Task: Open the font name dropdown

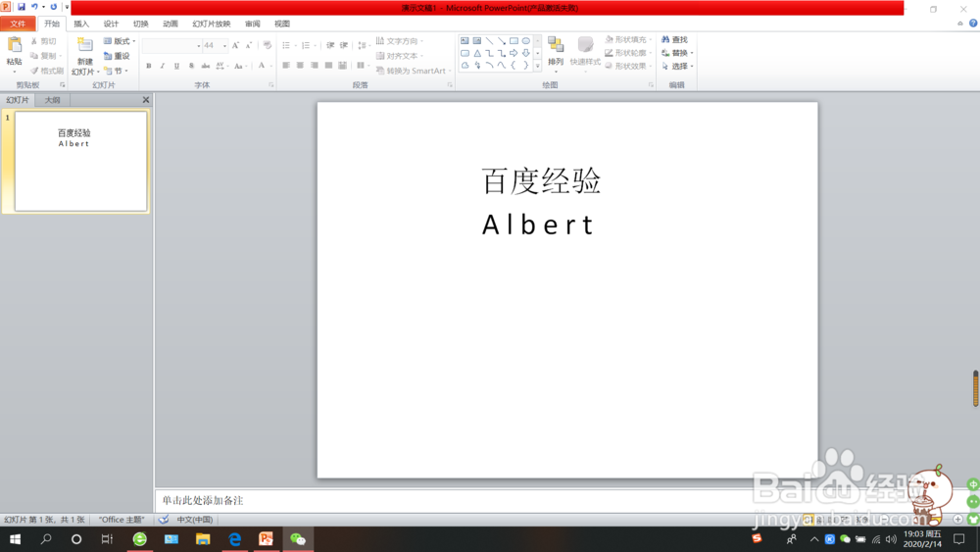Action: (199, 46)
